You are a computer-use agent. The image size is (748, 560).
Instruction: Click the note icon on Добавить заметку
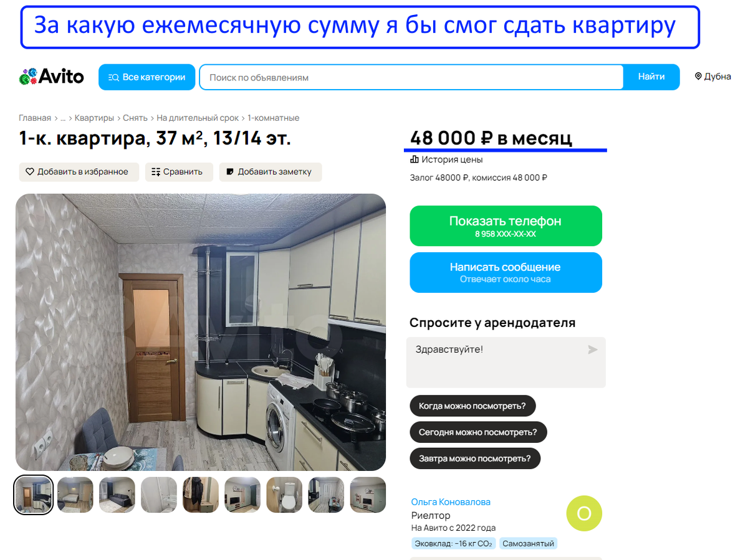[230, 172]
